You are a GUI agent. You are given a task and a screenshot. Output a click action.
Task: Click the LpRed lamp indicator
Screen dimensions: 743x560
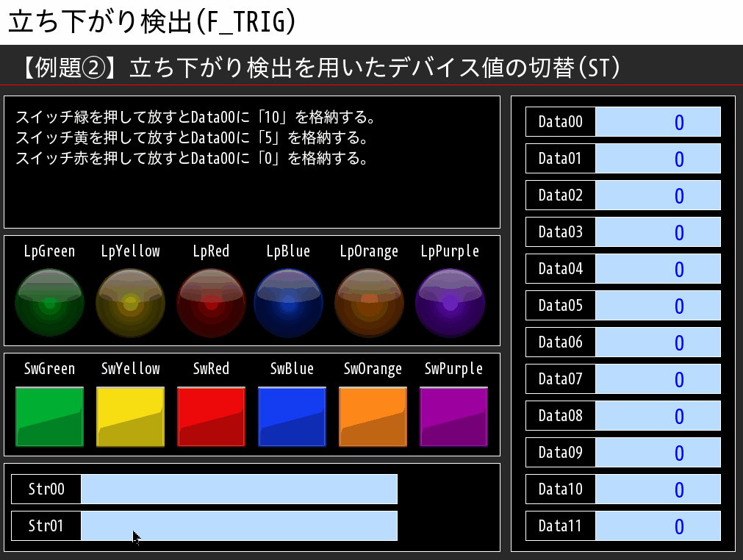(x=212, y=303)
